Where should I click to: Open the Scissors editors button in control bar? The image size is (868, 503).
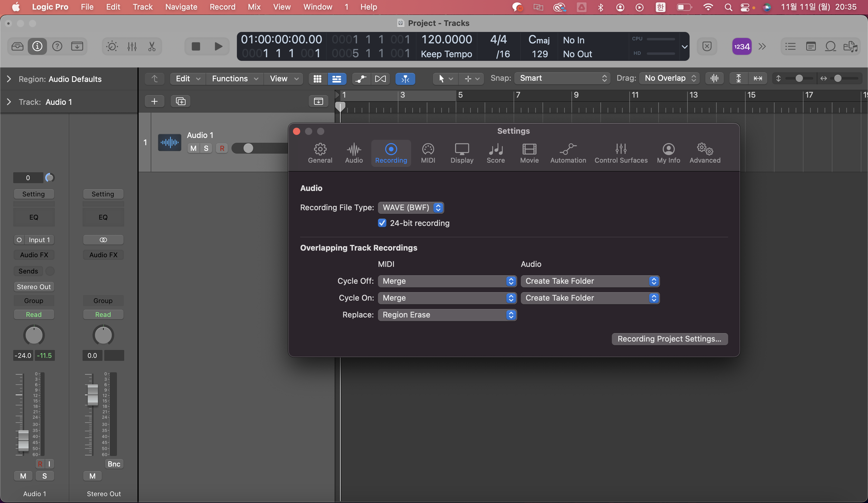pyautogui.click(x=152, y=46)
